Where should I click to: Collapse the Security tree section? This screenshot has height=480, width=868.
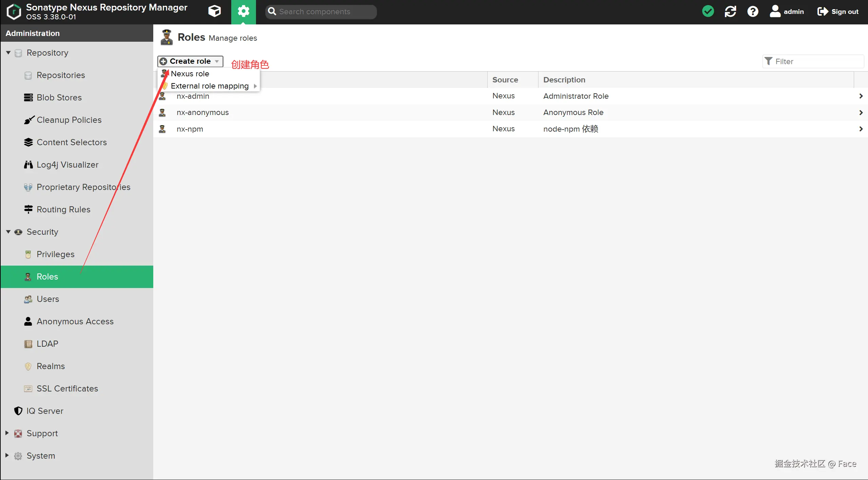pos(8,232)
